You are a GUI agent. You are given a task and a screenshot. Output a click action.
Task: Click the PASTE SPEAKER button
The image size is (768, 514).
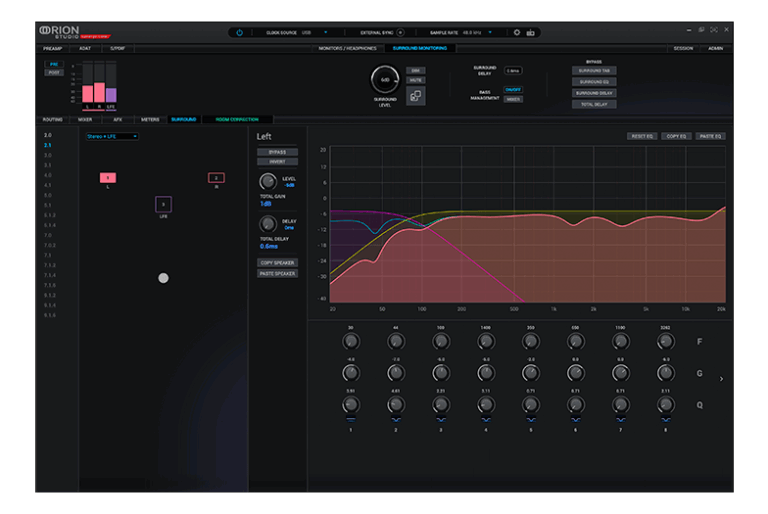[x=277, y=273]
